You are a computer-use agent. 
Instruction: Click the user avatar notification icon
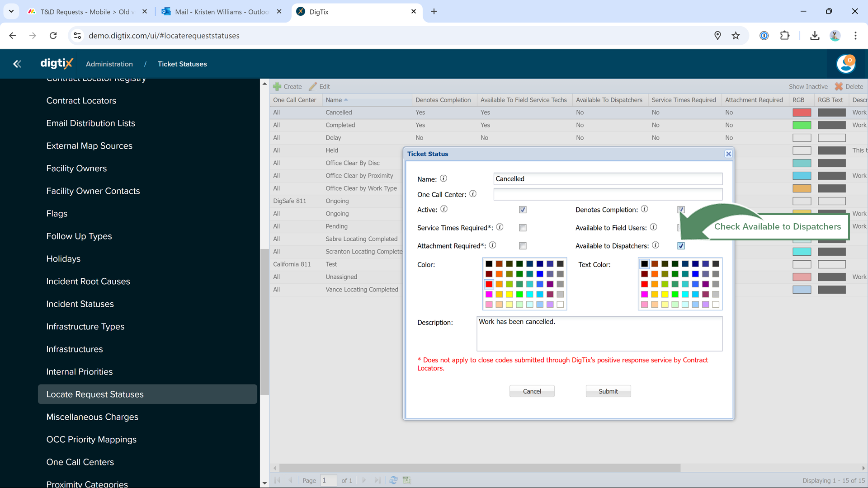click(x=846, y=64)
